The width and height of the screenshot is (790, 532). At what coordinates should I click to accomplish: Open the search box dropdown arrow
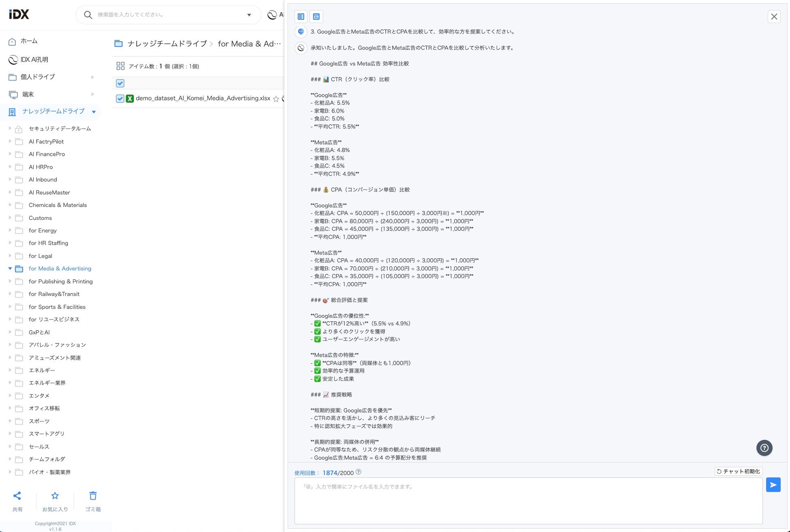(249, 15)
